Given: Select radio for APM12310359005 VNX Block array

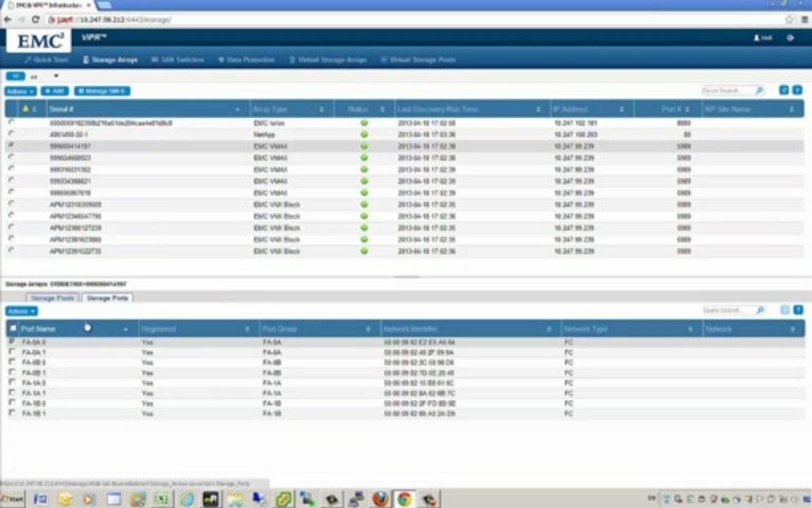Looking at the screenshot, I should point(11,204).
